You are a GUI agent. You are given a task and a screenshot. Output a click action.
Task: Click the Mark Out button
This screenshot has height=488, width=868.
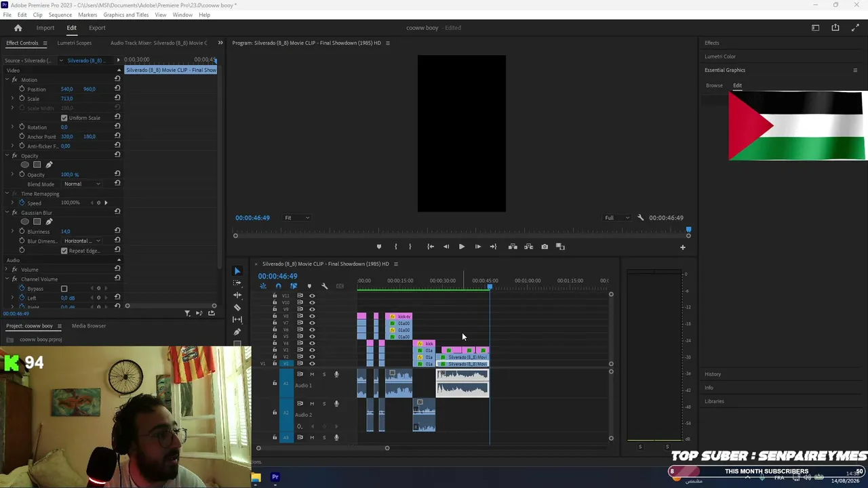[x=410, y=247]
